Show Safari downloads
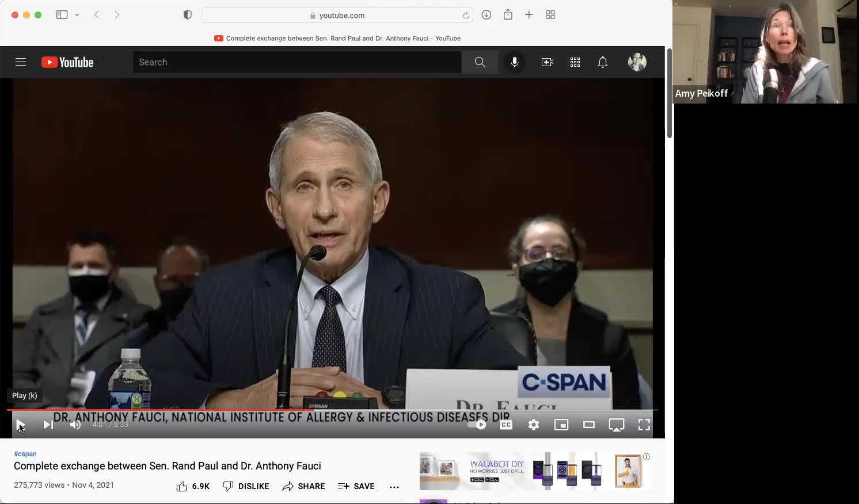 coord(486,15)
